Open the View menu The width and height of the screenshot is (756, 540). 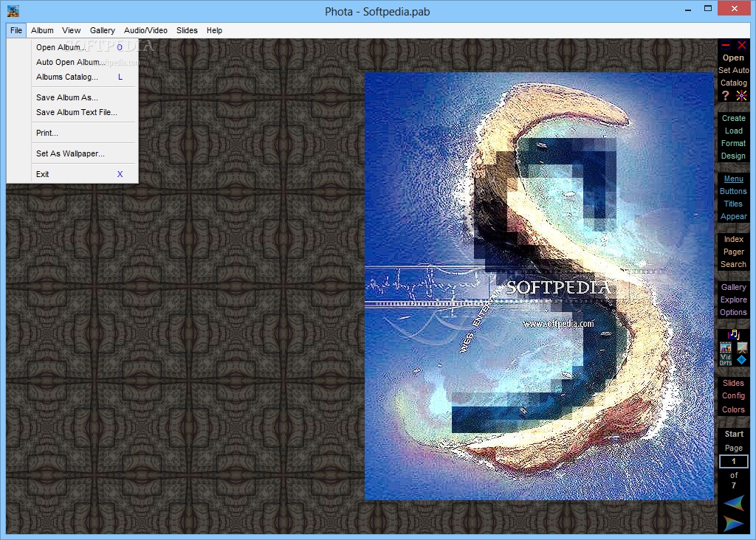(x=72, y=30)
